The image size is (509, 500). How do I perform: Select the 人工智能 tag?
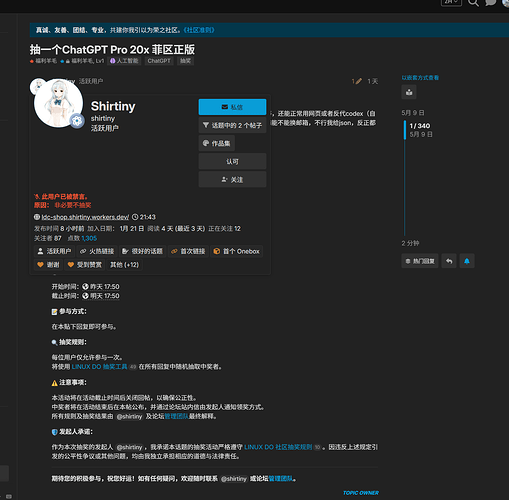(124, 61)
